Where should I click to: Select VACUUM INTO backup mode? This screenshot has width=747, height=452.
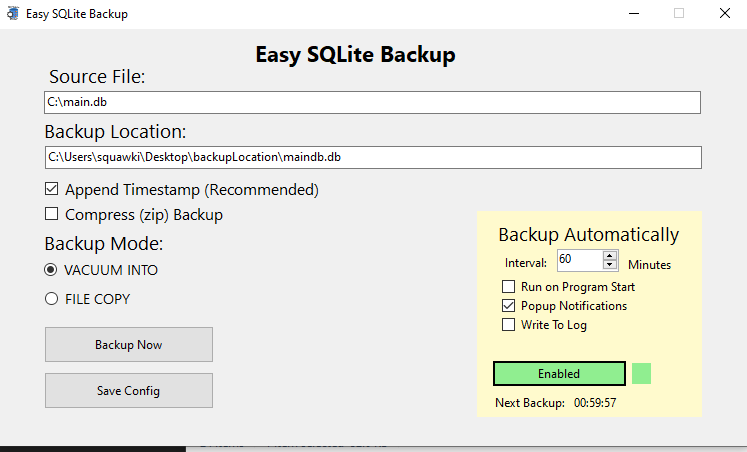point(50,270)
